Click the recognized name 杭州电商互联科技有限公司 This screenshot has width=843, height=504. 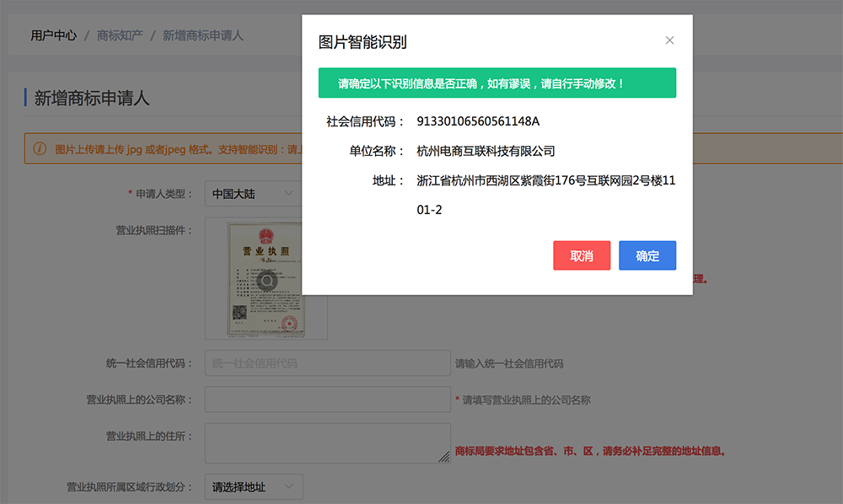[x=486, y=152]
